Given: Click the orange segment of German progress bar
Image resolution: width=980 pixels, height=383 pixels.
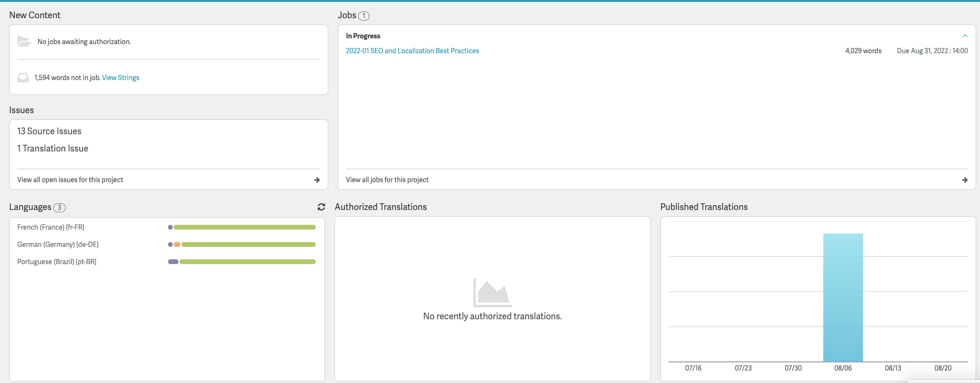Looking at the screenshot, I should (x=177, y=244).
